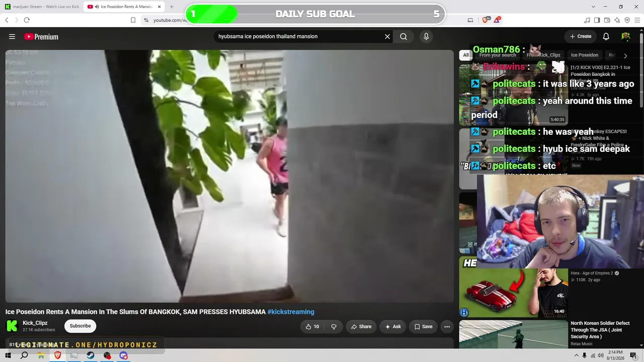Bookmark this page in the toolbar
Viewport: 644px width, 362px height.
pyautogui.click(x=133, y=20)
